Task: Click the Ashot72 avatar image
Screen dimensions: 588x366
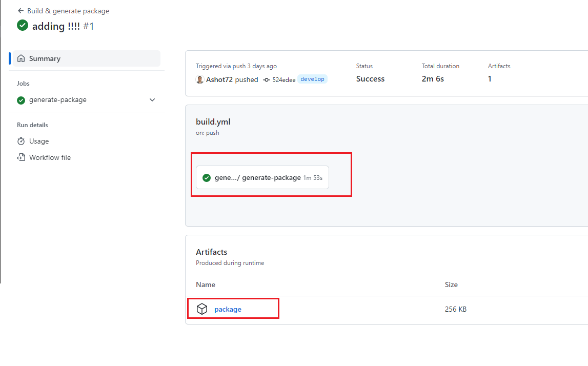Action: [200, 79]
